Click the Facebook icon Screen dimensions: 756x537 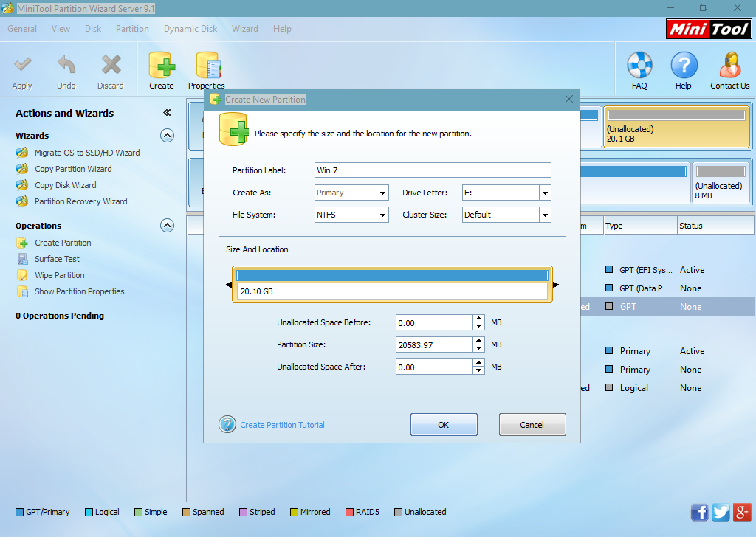coord(700,513)
